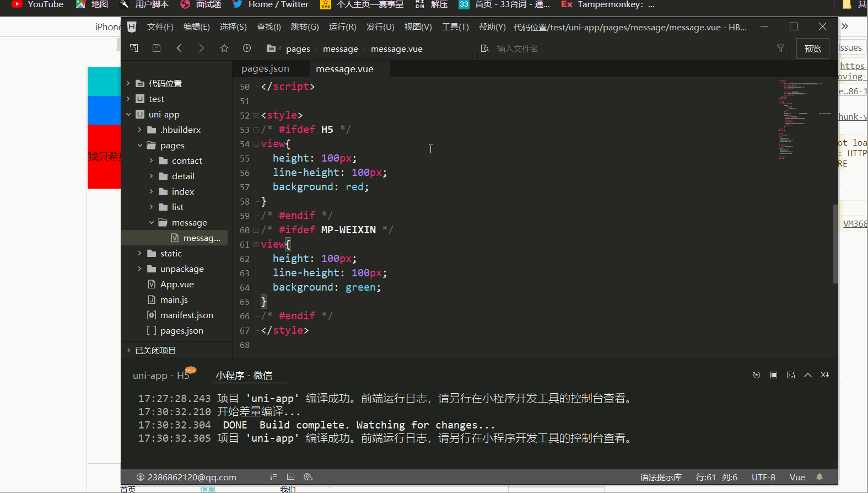Click the notification bell icon
The image size is (868, 493).
click(820, 477)
